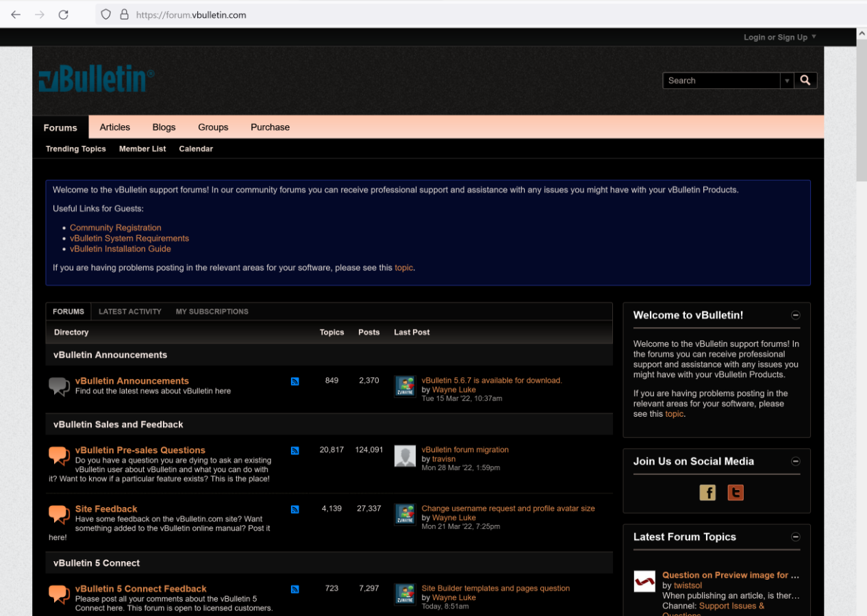The width and height of the screenshot is (867, 616).
Task: Open vBulletin Installation Guide link
Action: 121,248
